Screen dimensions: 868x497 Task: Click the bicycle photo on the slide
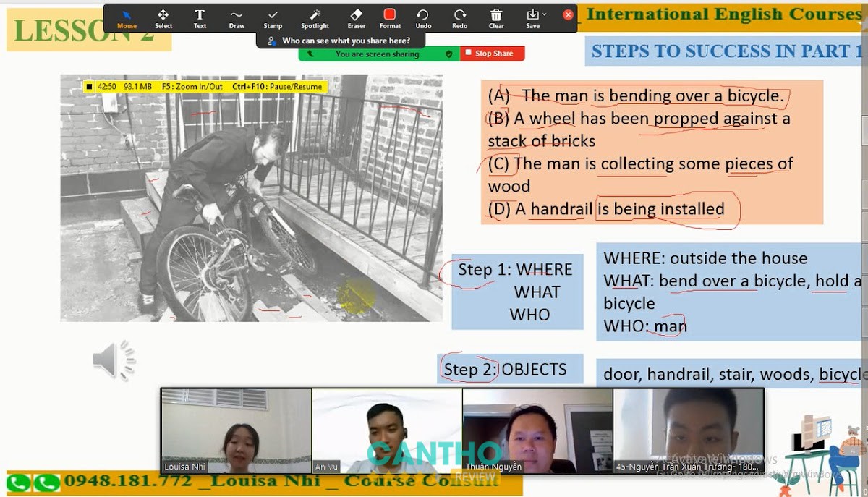click(x=251, y=197)
